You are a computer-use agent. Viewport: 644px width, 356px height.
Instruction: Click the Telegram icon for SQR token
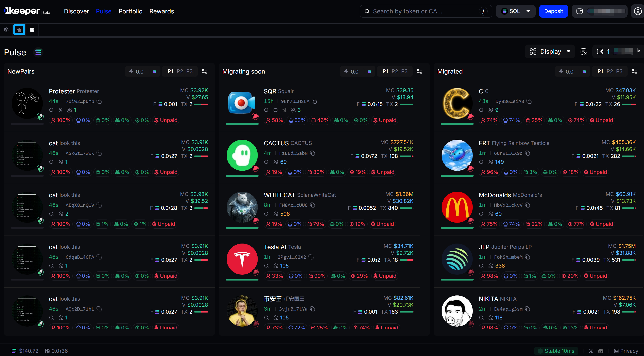[x=284, y=110]
